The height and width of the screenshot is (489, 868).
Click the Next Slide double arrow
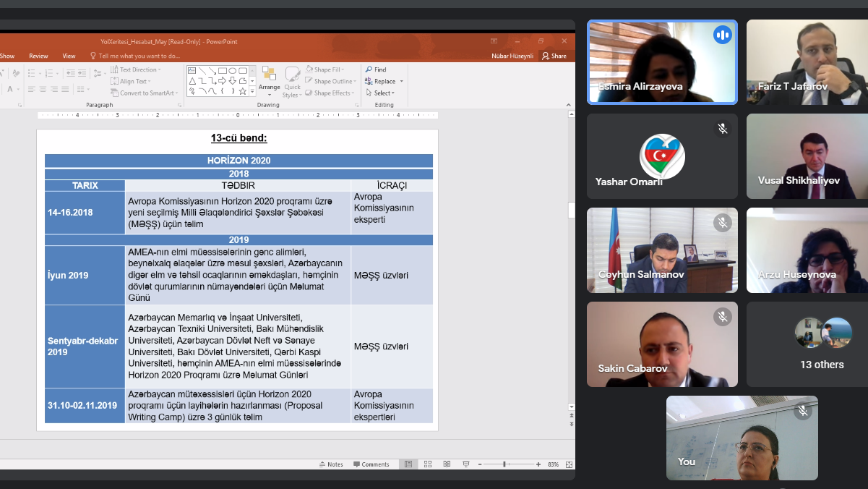pos(572,424)
